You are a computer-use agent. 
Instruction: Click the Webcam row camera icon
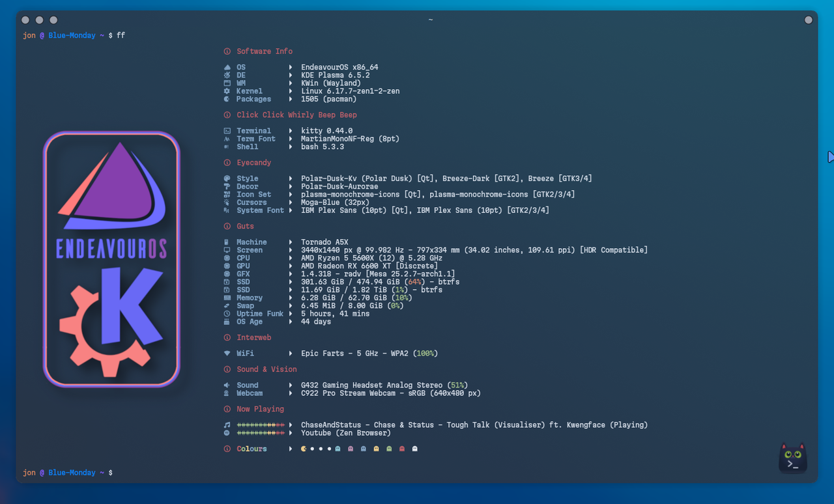(x=227, y=393)
